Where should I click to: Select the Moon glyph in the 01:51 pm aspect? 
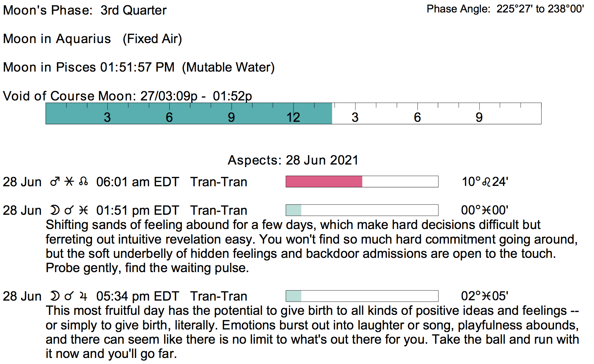tap(55, 210)
